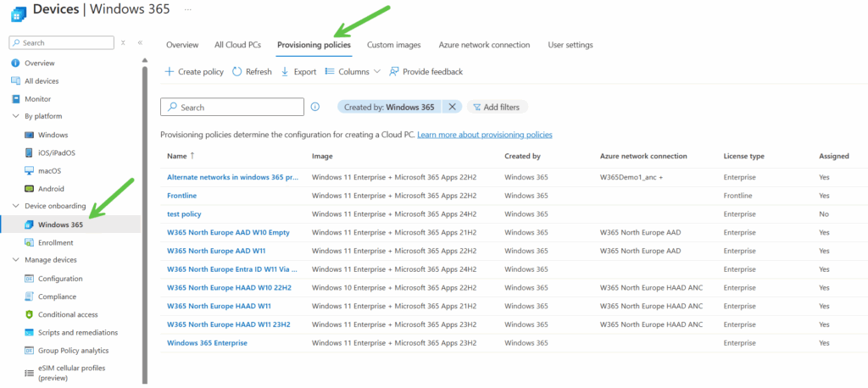Refresh the provisioning policies list

252,71
